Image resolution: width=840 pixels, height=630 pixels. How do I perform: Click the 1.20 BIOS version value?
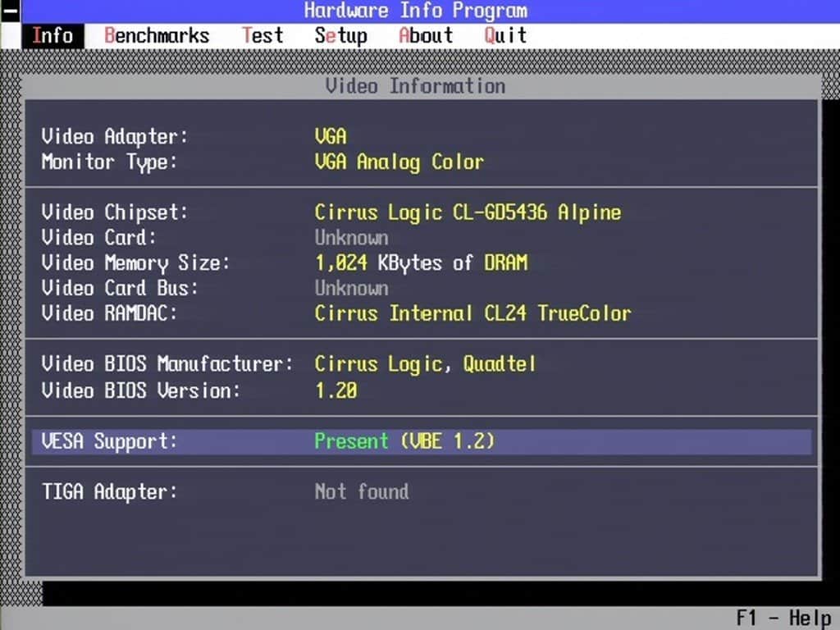pos(336,390)
